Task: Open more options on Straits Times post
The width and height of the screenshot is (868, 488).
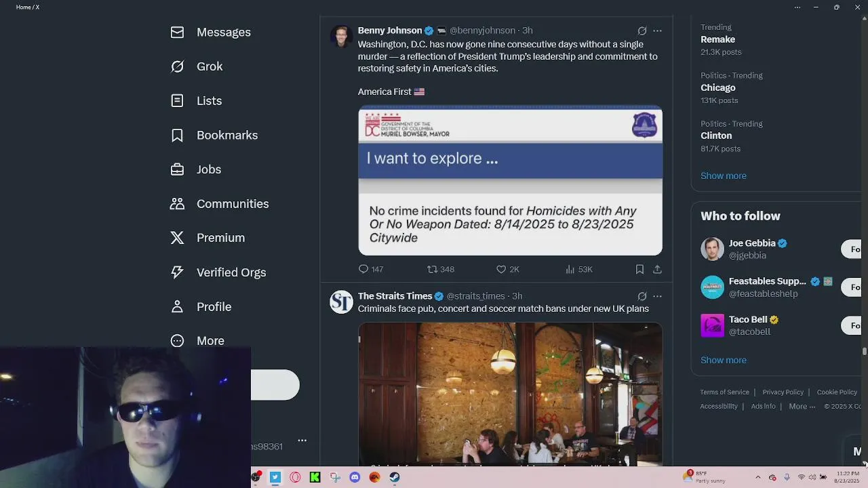Action: click(x=657, y=296)
